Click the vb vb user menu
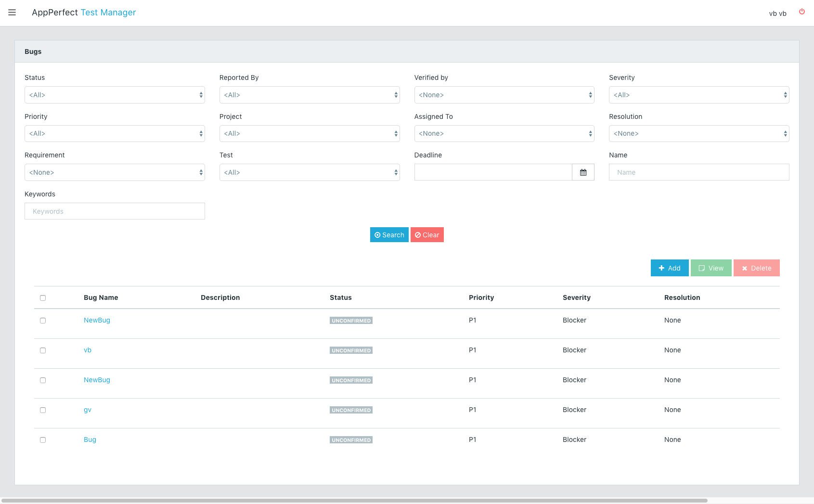814x504 pixels. click(777, 13)
